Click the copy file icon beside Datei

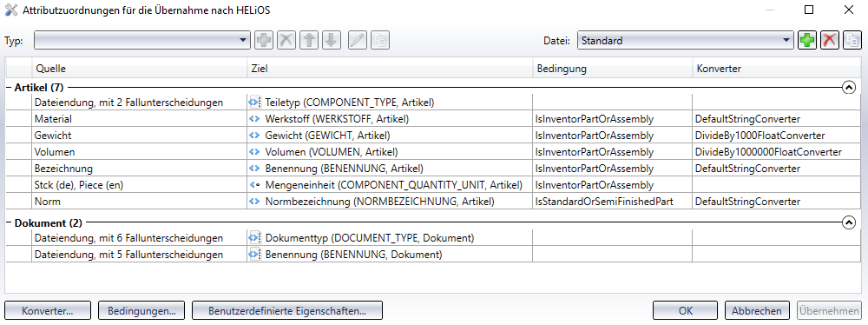[852, 41]
